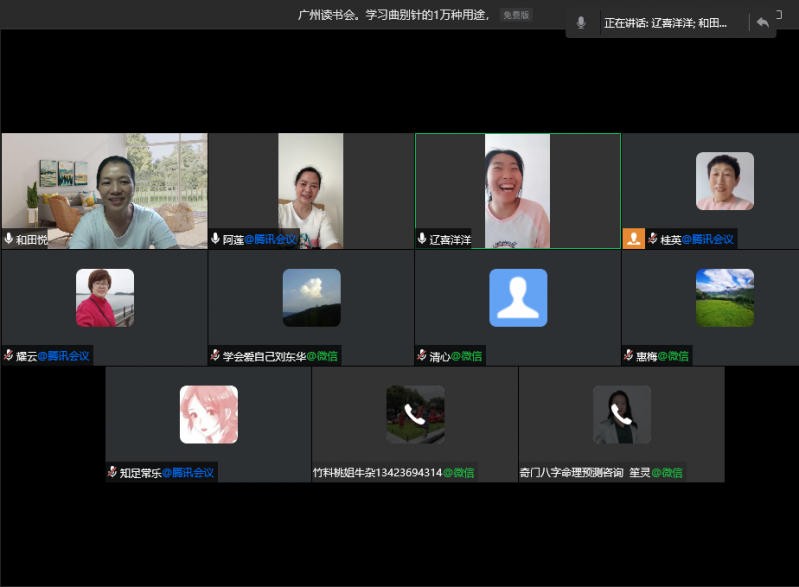
Task: Select 和田悦's video feed
Action: point(104,190)
